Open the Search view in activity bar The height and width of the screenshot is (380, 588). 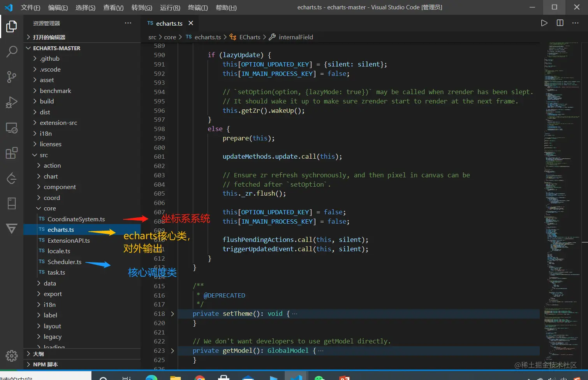[12, 51]
